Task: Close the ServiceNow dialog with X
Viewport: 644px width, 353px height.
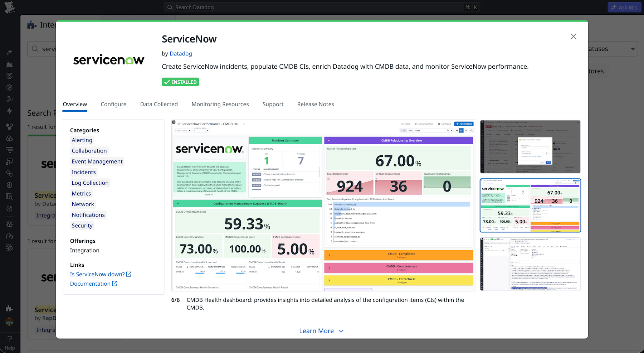Action: 574,37
